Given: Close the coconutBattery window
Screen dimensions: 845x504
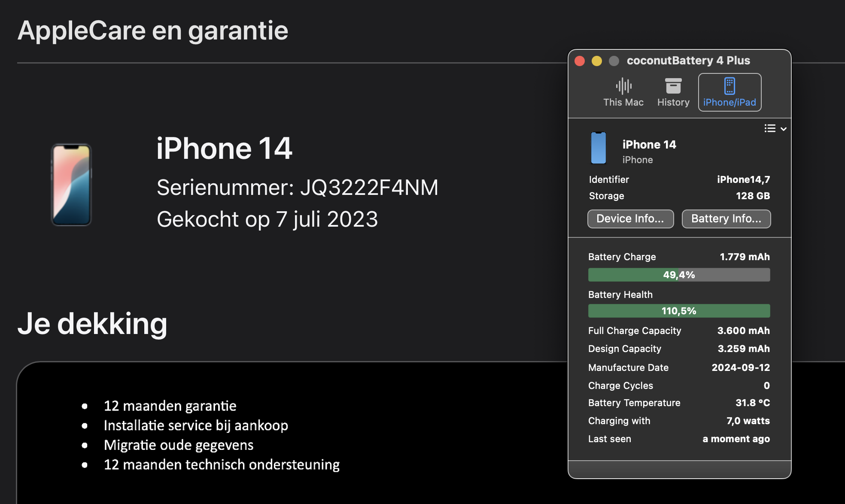Looking at the screenshot, I should pyautogui.click(x=580, y=61).
